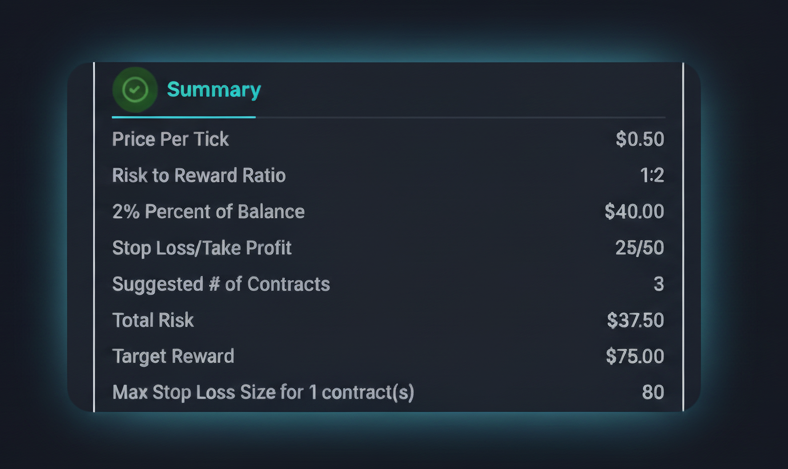This screenshot has height=469, width=788.
Task: Click the $0.50 price per tick value
Action: coord(640,140)
